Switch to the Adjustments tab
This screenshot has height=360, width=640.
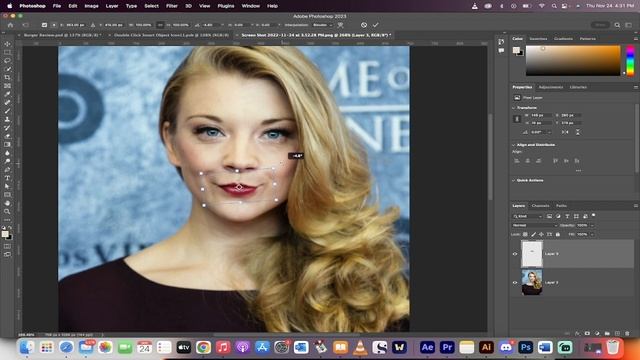[551, 87]
